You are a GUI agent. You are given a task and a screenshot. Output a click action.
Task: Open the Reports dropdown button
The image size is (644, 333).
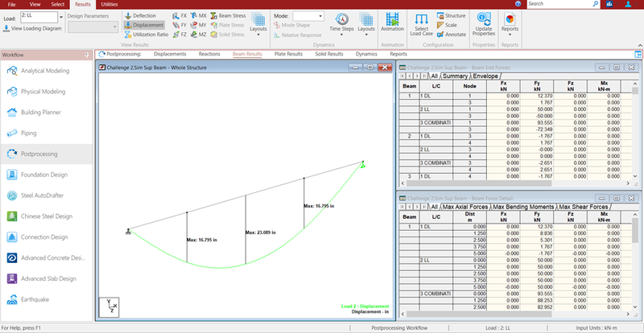tap(510, 24)
